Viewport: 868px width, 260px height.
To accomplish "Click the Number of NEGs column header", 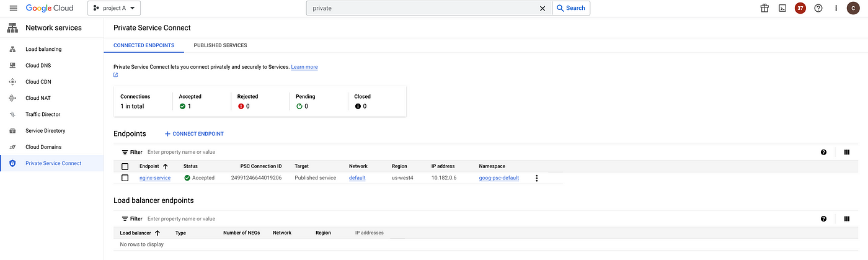I will click(241, 233).
